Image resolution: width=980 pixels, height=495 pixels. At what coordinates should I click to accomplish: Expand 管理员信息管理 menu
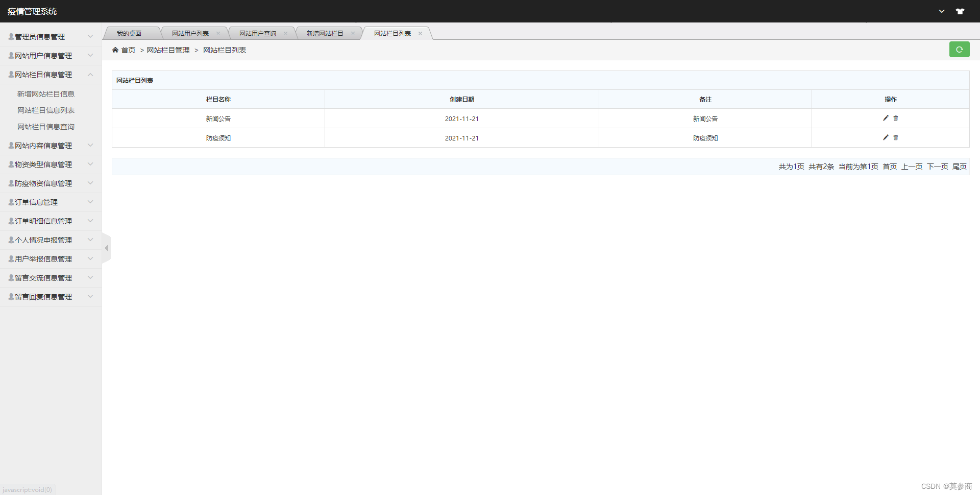pos(51,37)
